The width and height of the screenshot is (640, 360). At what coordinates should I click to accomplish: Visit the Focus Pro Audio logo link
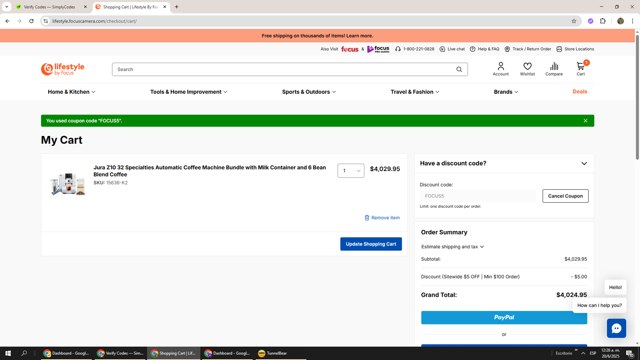[x=378, y=49]
